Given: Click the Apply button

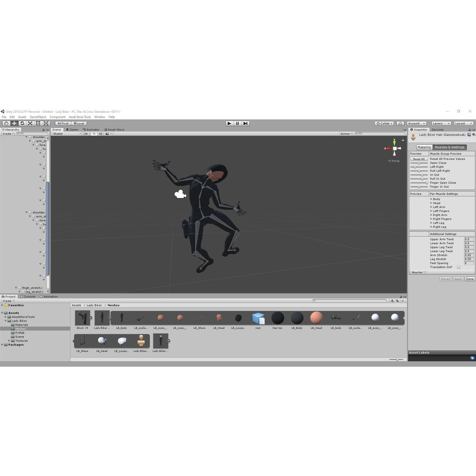Looking at the screenshot, I should [x=458, y=279].
